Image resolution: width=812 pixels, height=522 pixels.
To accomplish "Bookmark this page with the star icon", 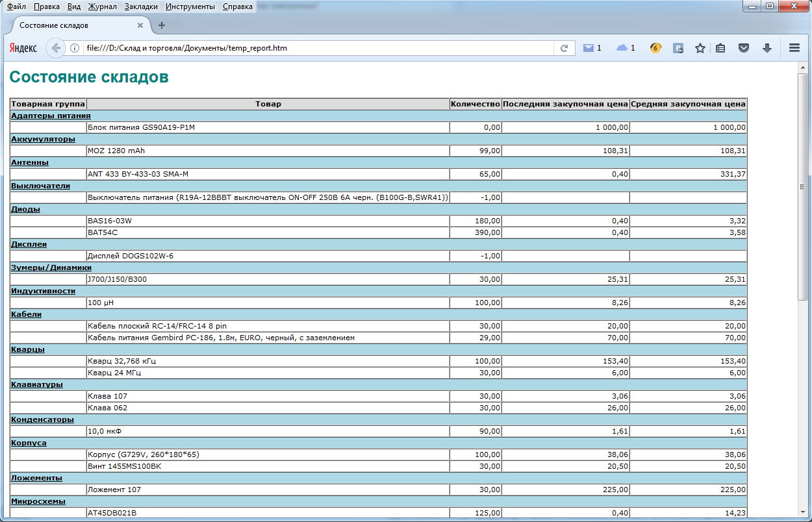I will (700, 48).
